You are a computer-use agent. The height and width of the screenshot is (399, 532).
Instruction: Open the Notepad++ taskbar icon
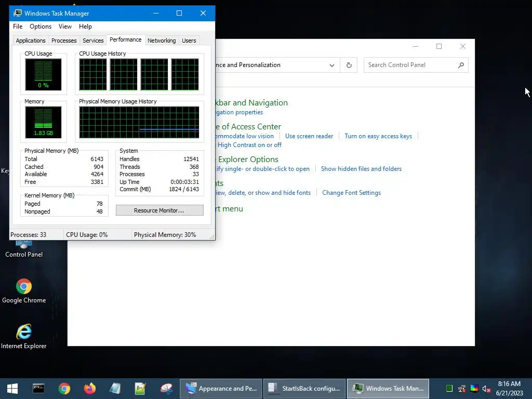(140, 389)
